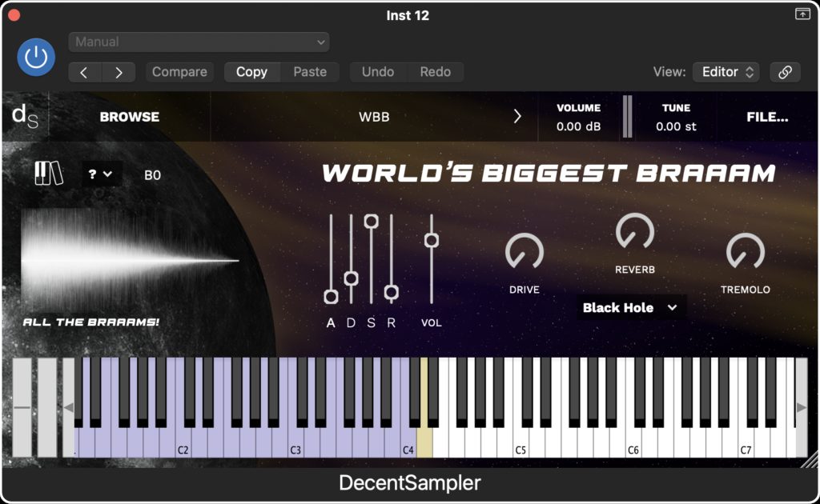Click the Undo button
820x504 pixels.
pos(378,72)
